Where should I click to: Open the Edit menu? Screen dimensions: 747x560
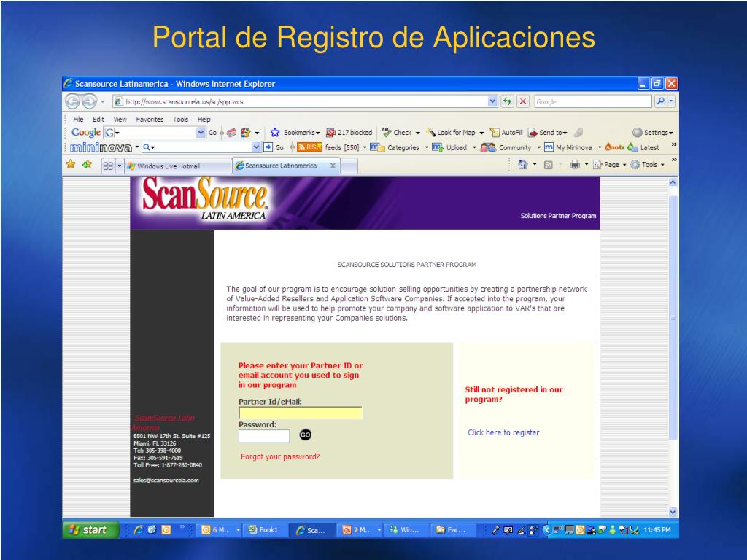(x=98, y=119)
